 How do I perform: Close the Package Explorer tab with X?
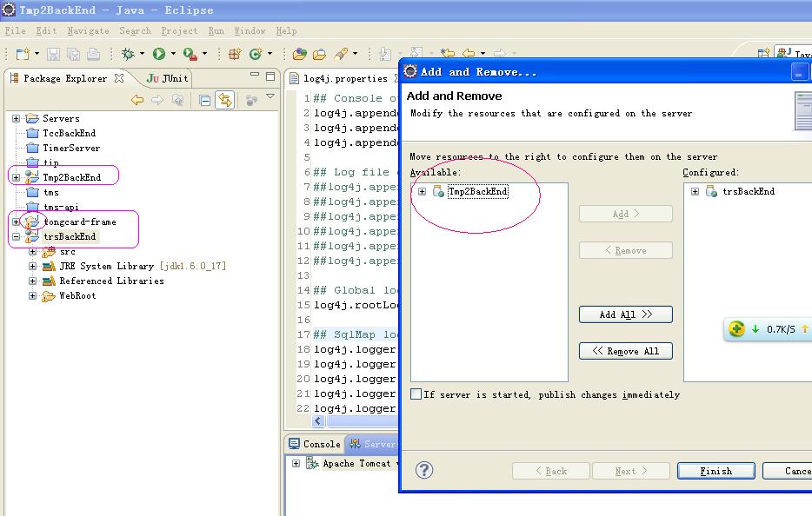(x=119, y=78)
